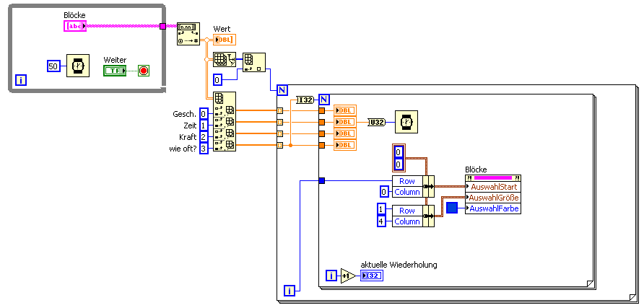This screenshot has width=644, height=308.
Task: Click the numeric constant 50
Action: click(x=53, y=66)
